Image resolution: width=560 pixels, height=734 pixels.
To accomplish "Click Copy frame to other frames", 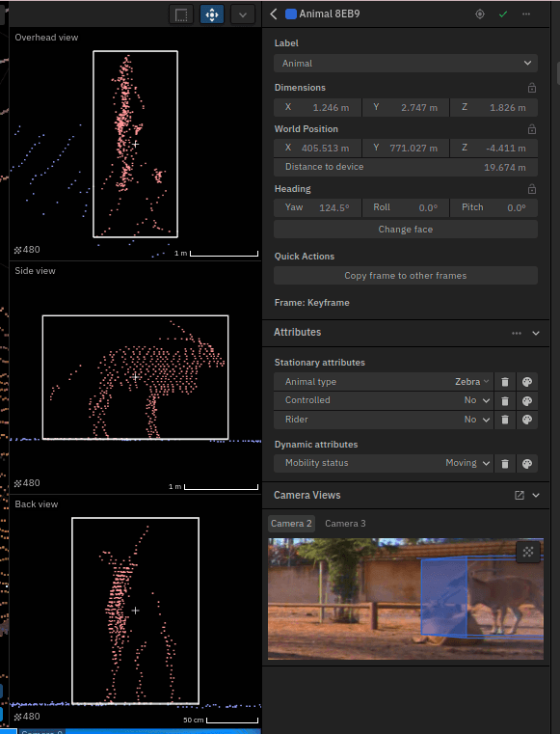I will point(406,276).
